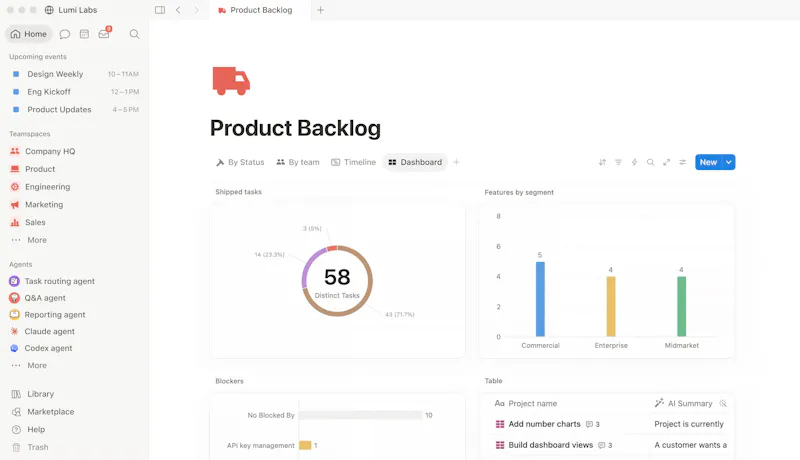Open comments on Add number charts

(x=593, y=424)
